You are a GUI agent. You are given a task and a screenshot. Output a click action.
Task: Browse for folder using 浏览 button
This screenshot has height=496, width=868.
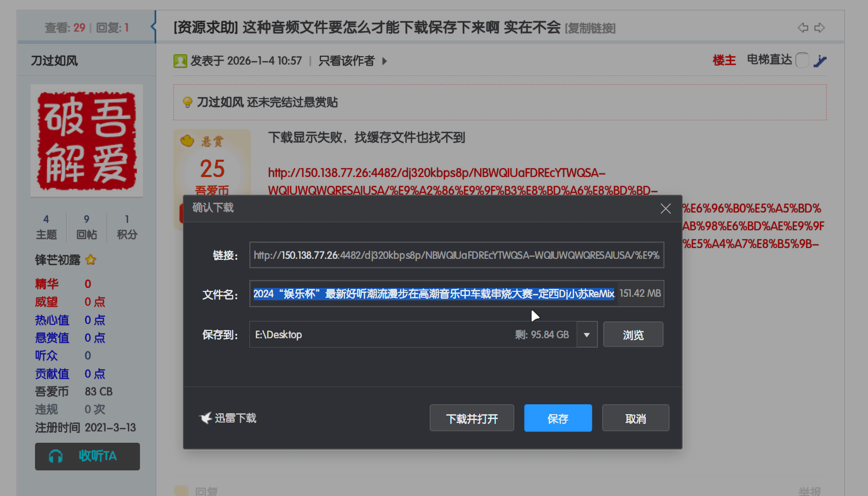(x=633, y=335)
